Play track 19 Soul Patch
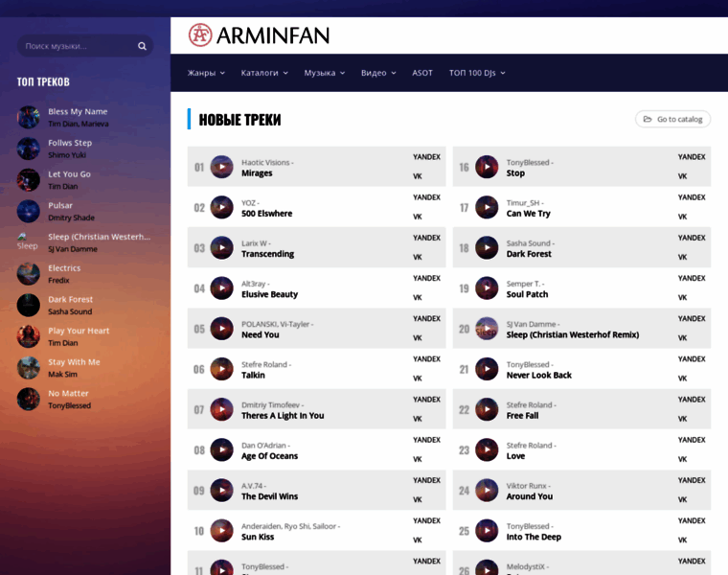 pyautogui.click(x=487, y=287)
